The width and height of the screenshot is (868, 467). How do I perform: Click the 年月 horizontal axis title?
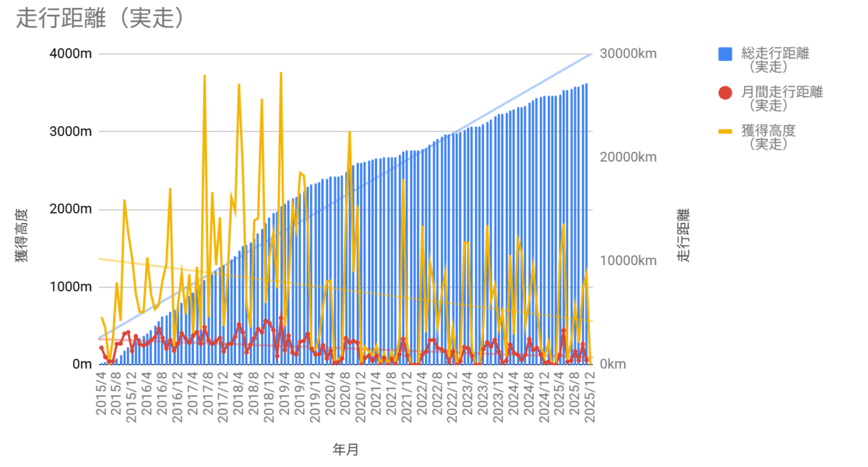coord(346,449)
